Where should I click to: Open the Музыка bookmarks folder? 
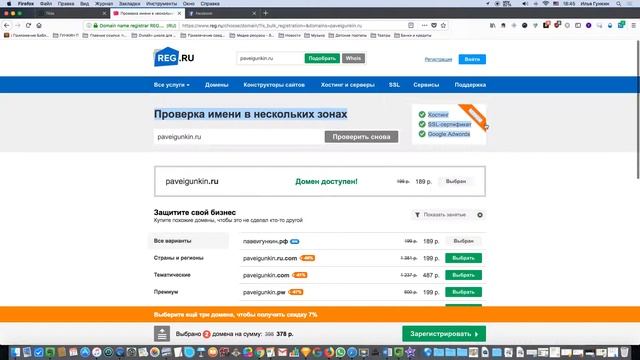tap(315, 36)
